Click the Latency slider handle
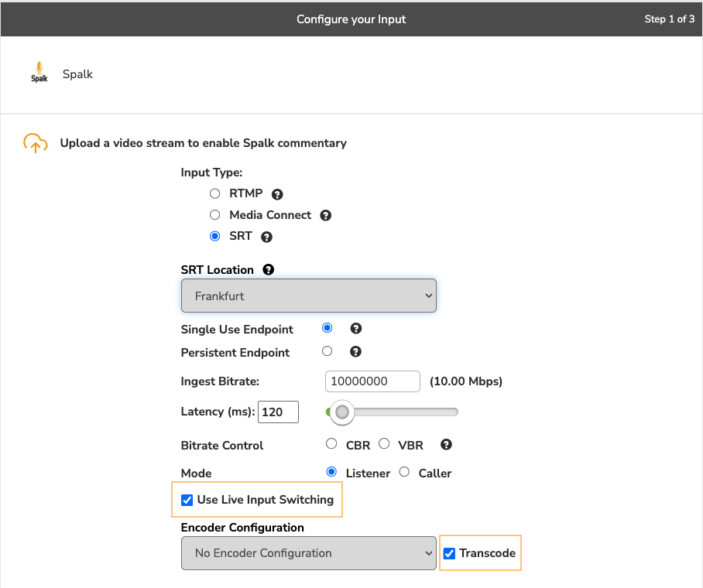 pyautogui.click(x=341, y=412)
